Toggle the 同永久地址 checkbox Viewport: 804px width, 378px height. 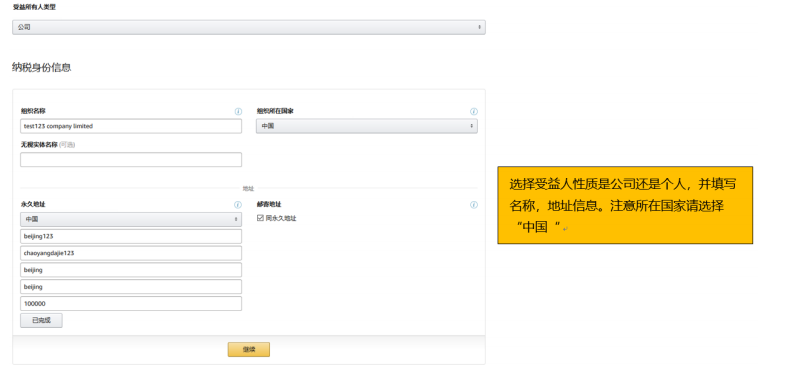[260, 218]
